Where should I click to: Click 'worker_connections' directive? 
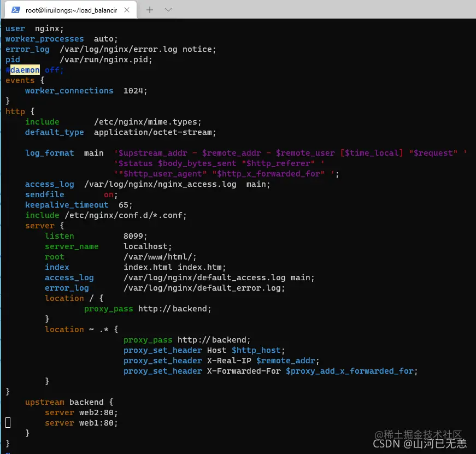[69, 91]
